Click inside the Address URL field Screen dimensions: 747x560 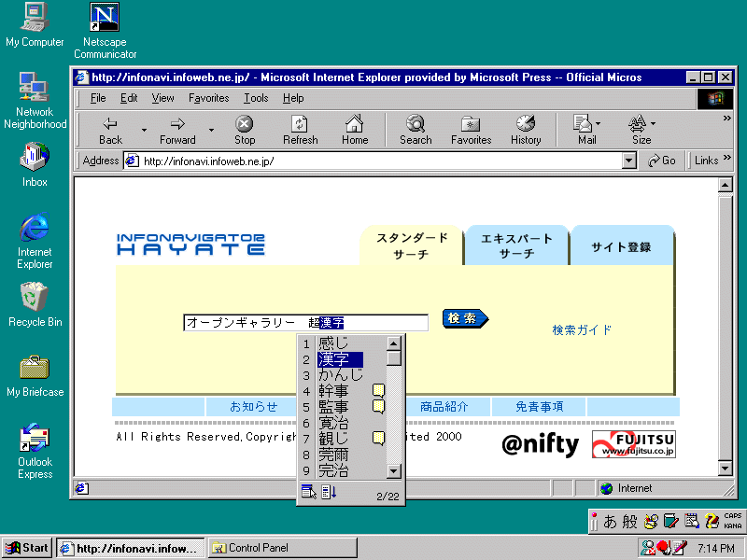click(373, 161)
